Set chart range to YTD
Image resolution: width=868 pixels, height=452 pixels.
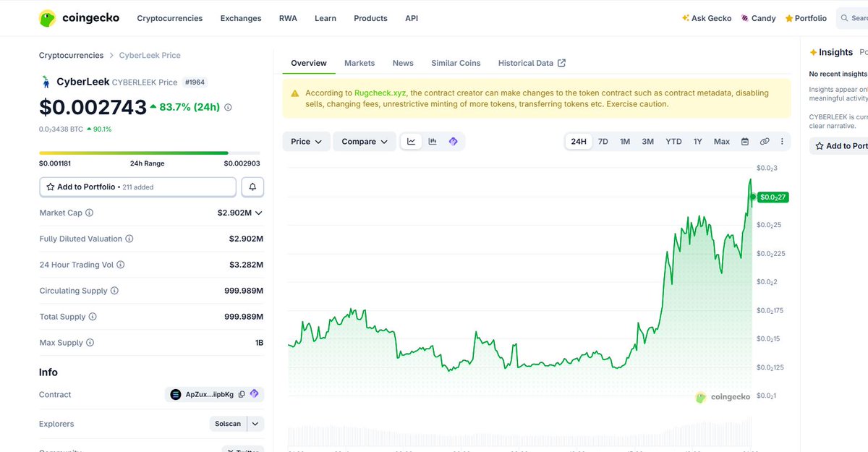click(x=673, y=142)
